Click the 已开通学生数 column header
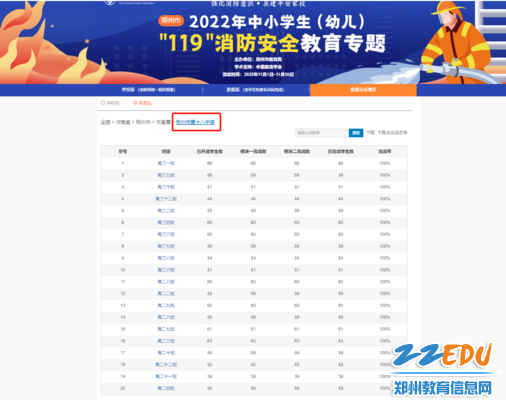 pos(210,151)
